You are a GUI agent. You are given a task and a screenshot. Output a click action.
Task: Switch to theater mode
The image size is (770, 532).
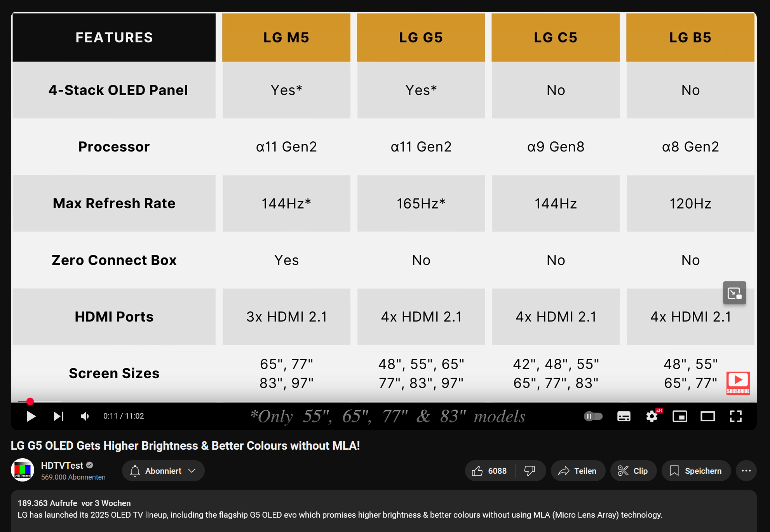pos(708,416)
